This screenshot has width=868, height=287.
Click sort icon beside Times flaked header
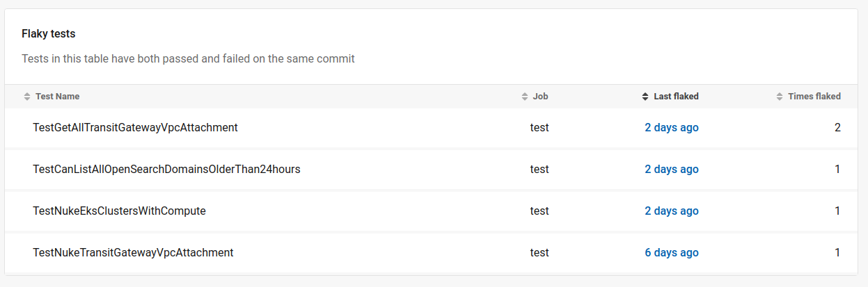click(x=780, y=97)
